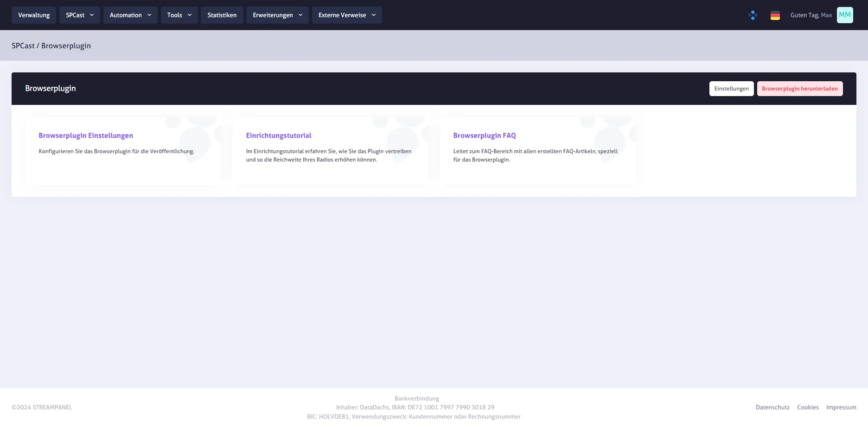This screenshot has width=868, height=427.
Task: Open the MM user avatar menu
Action: click(x=845, y=15)
